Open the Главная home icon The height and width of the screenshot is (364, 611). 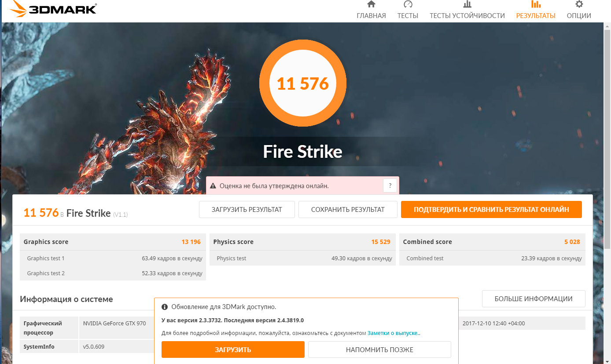coord(371,4)
